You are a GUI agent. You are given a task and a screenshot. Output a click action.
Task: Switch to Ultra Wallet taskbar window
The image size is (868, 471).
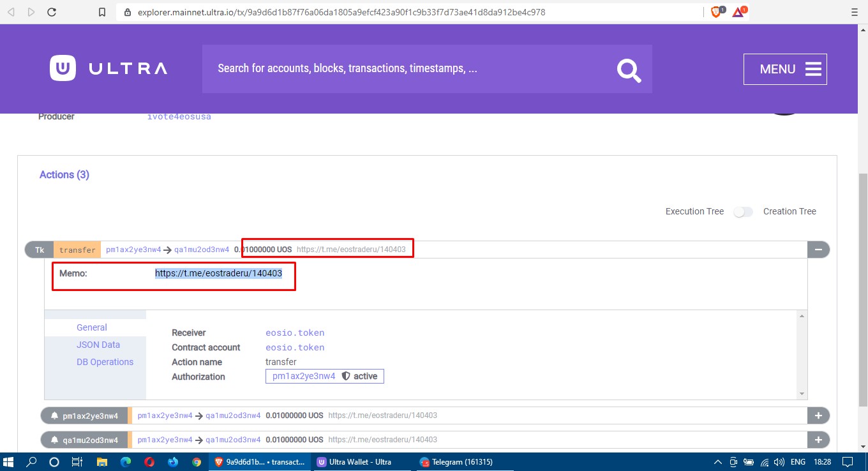[x=363, y=461]
